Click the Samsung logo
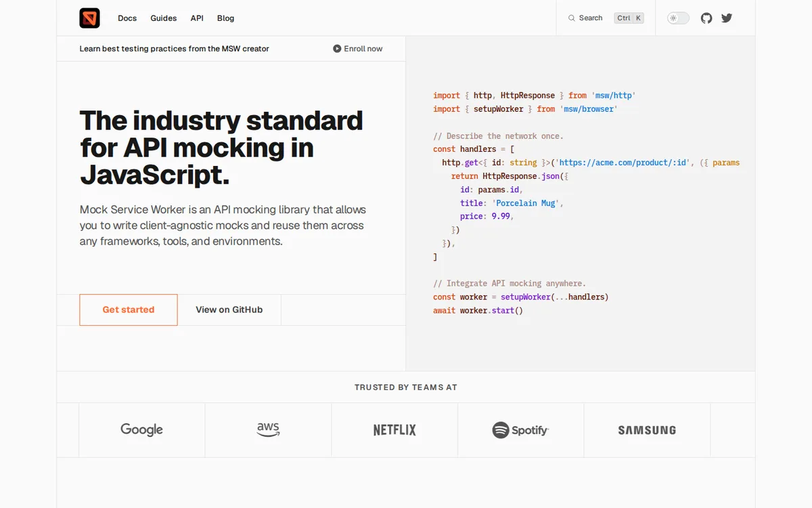Viewport: 812px width, 508px height. (x=647, y=430)
